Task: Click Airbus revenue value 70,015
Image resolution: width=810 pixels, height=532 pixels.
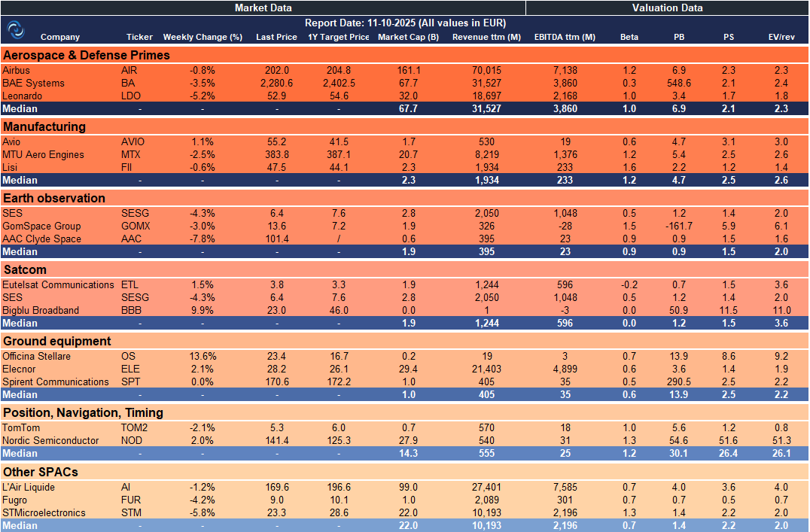Action: pyautogui.click(x=486, y=70)
